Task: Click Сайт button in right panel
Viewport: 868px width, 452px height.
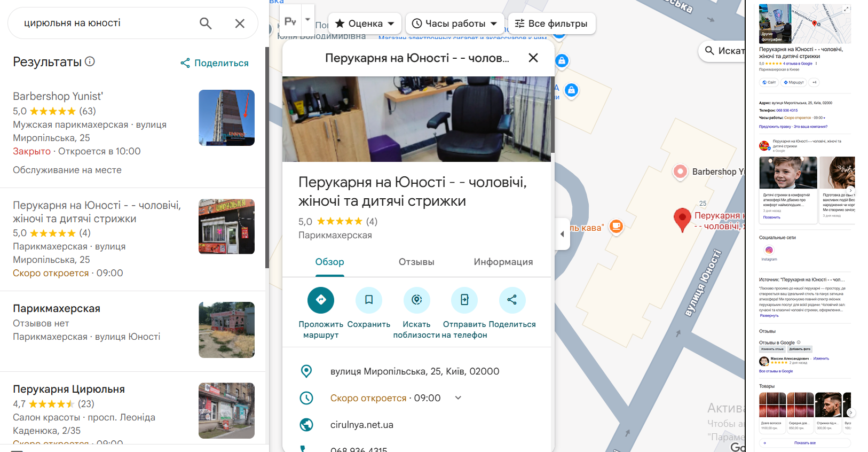Action: [769, 82]
